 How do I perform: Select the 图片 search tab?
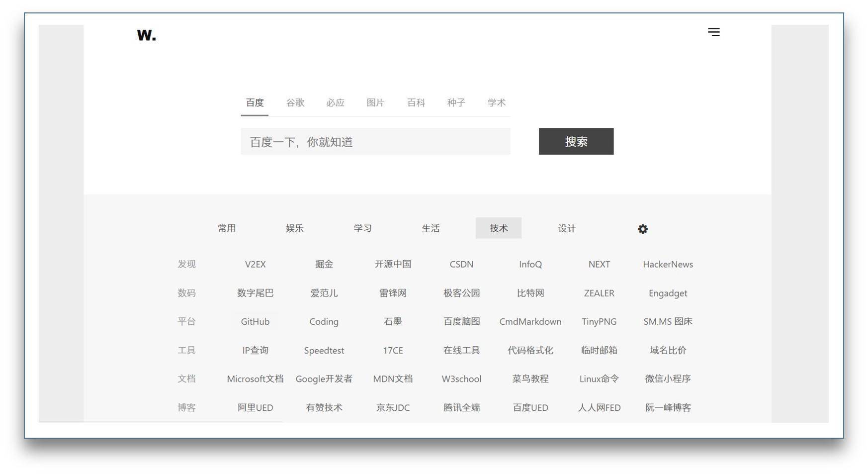pos(376,103)
